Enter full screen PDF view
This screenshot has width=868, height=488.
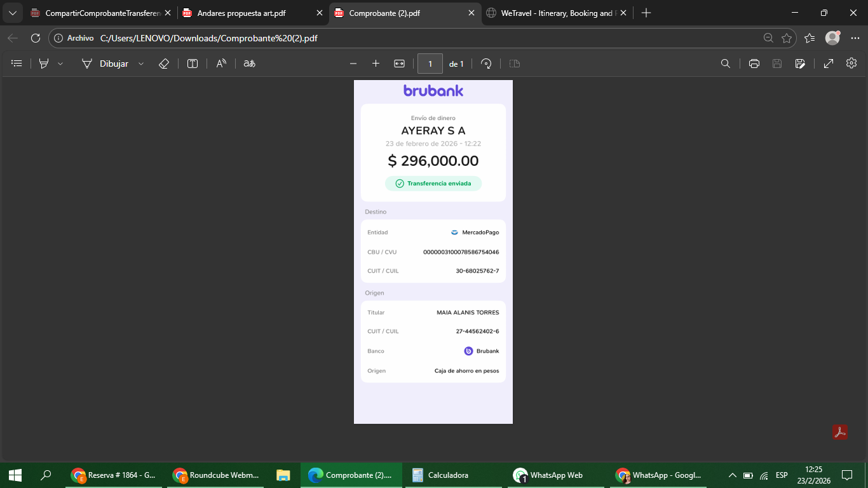[829, 64]
